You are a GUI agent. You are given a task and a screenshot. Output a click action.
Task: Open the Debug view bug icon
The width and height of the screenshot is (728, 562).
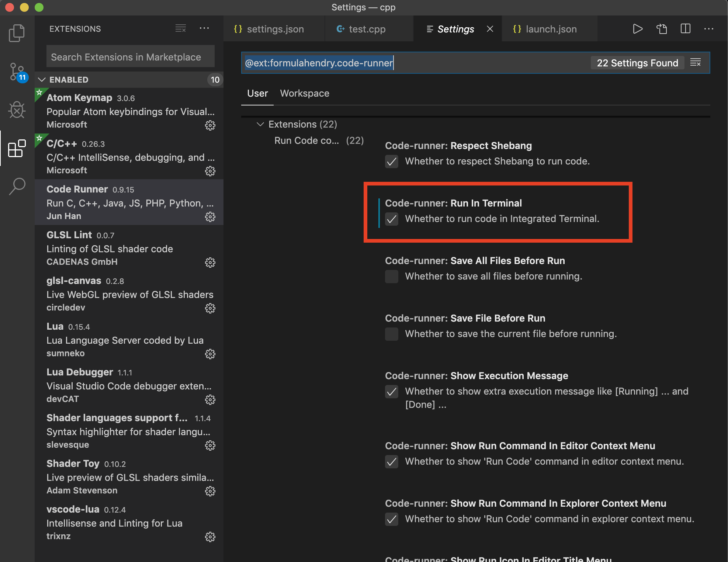pos(17,110)
